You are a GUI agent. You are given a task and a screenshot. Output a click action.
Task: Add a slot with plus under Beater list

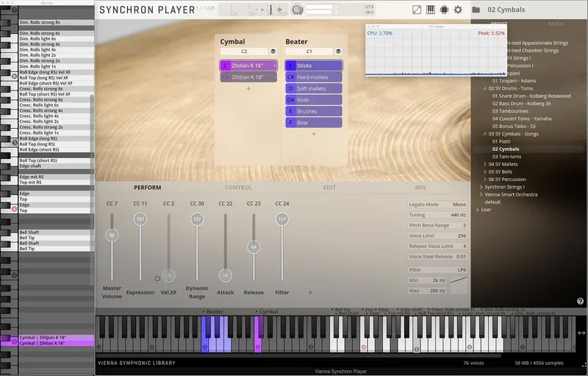pos(314,134)
